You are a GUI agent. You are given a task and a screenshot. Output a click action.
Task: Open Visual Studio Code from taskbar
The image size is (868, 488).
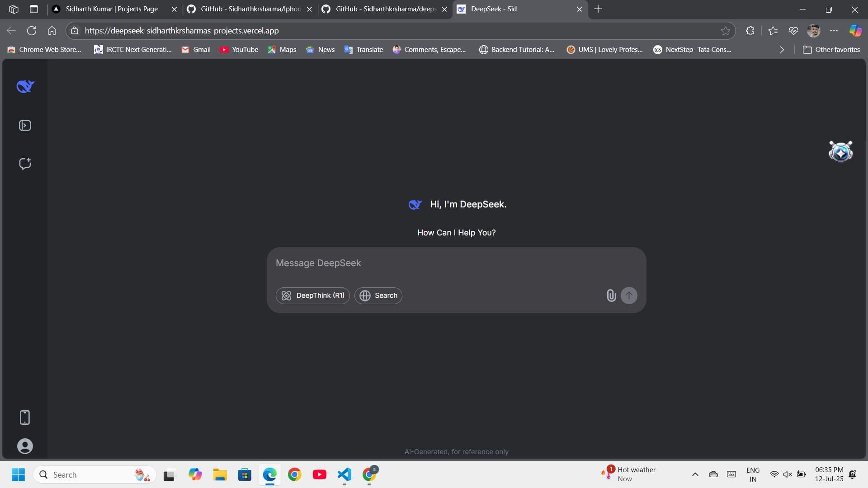coord(344,474)
